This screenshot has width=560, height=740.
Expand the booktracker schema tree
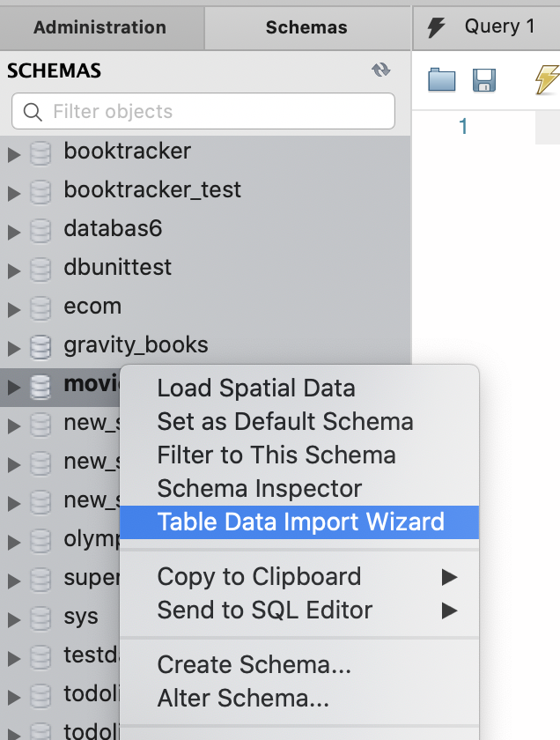coord(13,154)
